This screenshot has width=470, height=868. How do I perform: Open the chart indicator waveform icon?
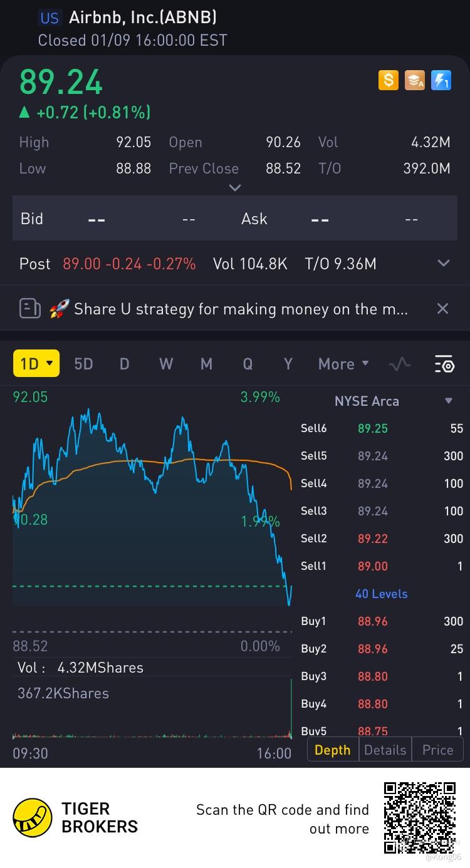pyautogui.click(x=400, y=364)
